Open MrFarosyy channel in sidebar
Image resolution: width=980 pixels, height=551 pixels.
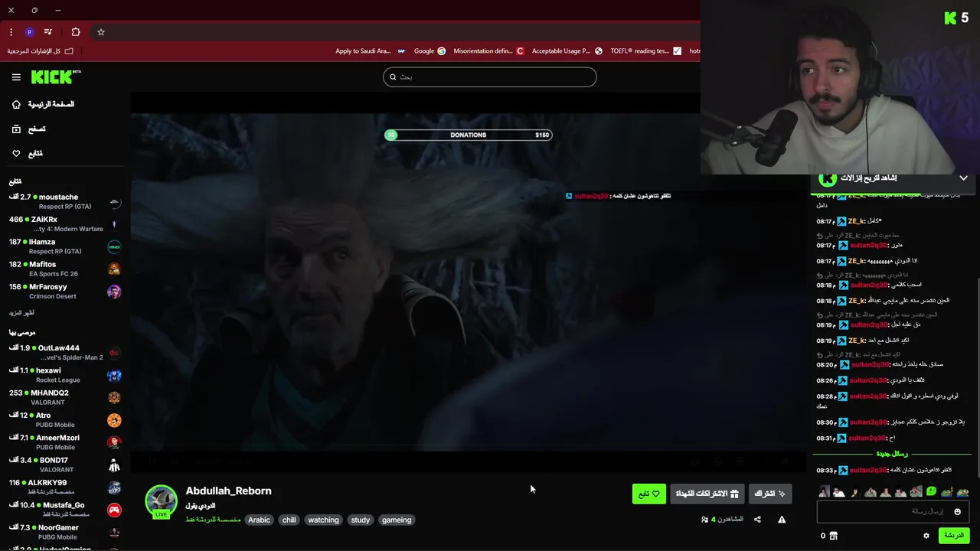(64, 292)
